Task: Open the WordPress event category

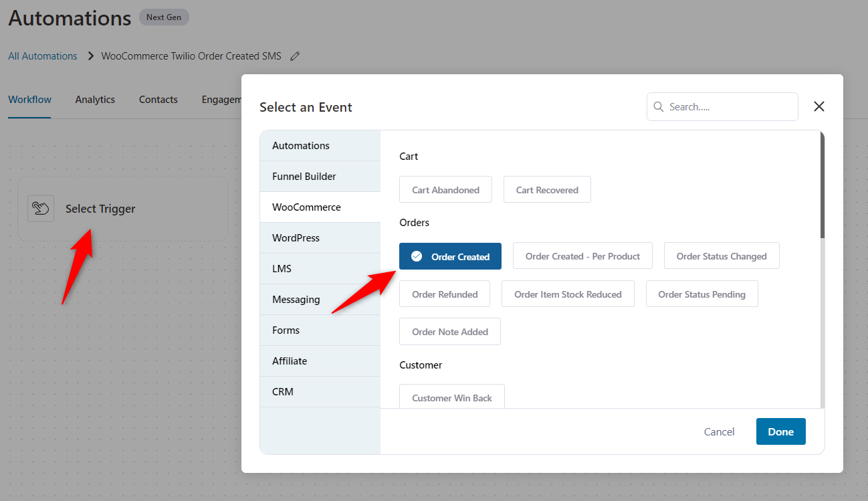Action: point(320,238)
